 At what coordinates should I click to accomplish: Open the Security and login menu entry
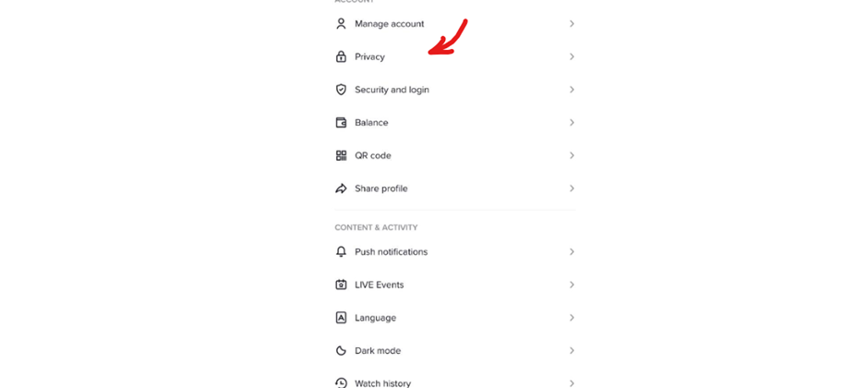click(x=392, y=90)
